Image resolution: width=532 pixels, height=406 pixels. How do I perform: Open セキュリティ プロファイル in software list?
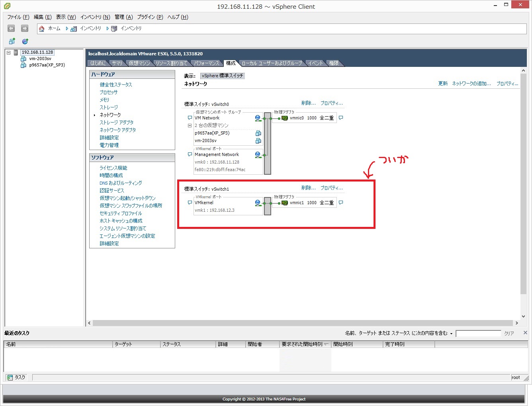tap(121, 213)
